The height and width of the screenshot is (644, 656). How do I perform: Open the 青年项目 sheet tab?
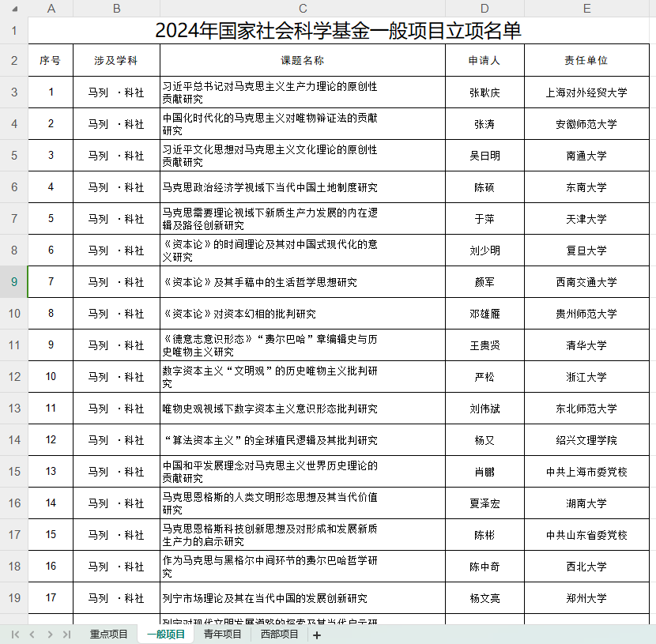222,635
